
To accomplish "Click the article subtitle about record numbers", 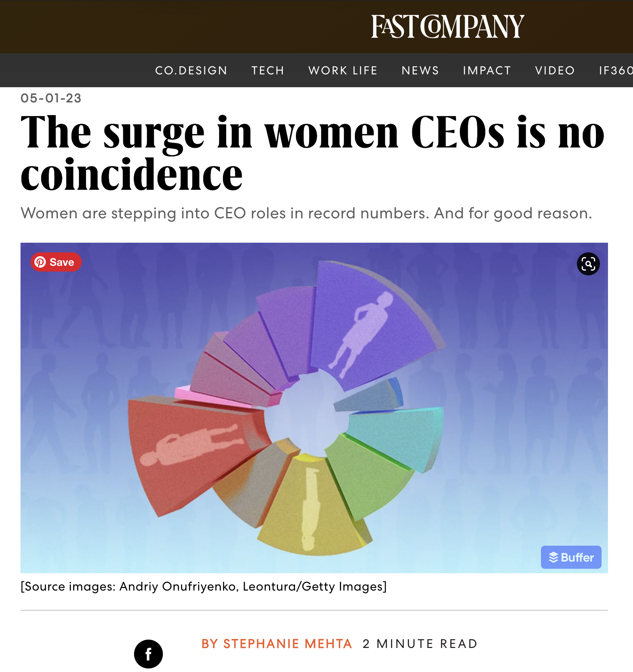I will click(x=306, y=213).
